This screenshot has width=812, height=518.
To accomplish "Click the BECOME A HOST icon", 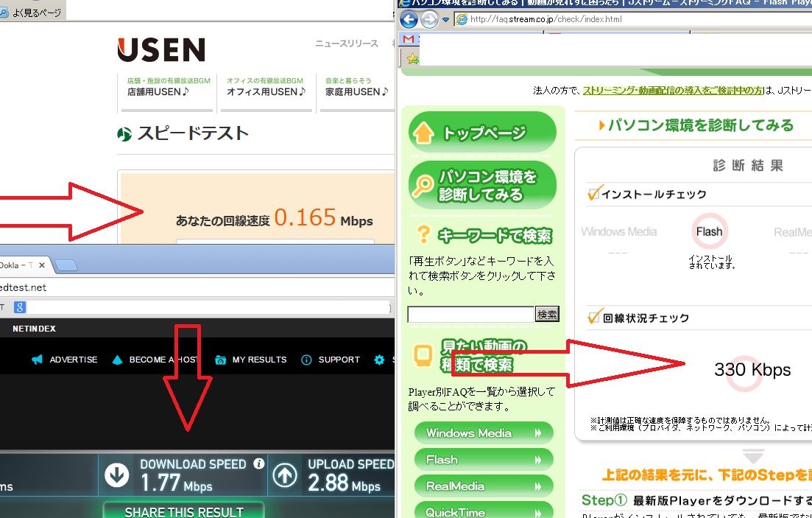I will point(118,360).
